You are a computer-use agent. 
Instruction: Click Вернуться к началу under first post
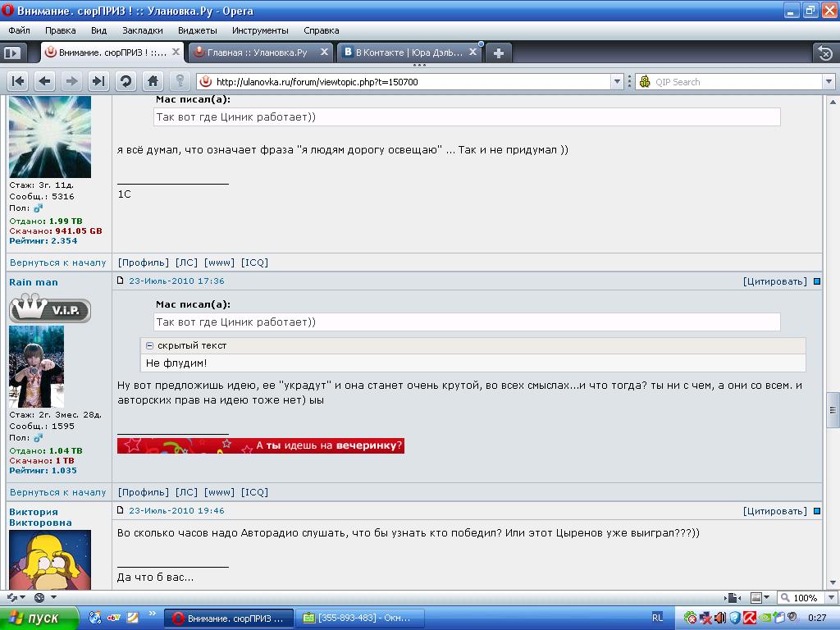click(58, 262)
